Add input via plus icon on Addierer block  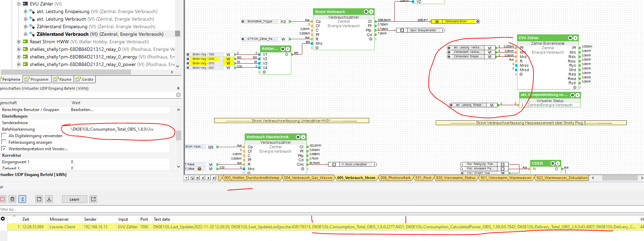(x=264, y=72)
